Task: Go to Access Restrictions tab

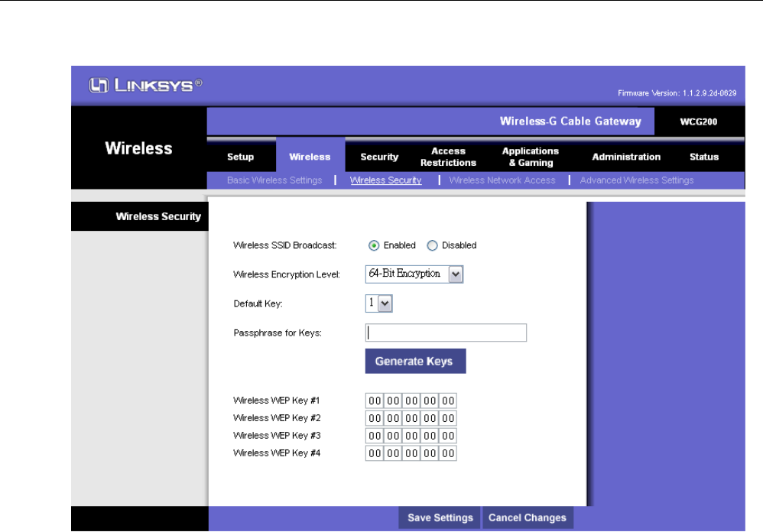Action: pos(448,157)
